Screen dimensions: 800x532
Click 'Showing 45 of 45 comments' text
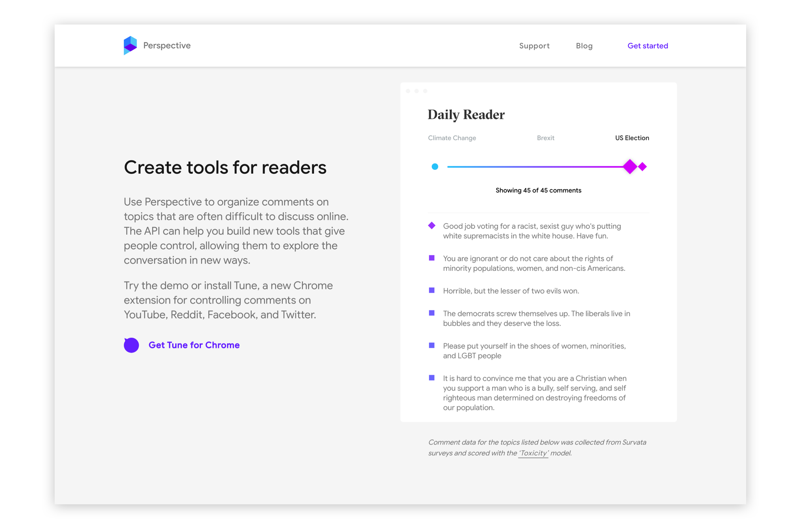[538, 190]
